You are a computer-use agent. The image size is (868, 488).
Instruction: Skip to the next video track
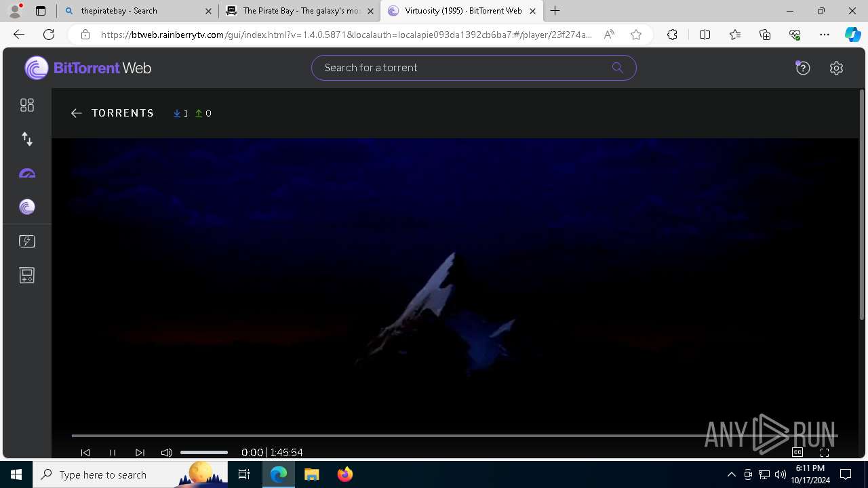point(140,452)
